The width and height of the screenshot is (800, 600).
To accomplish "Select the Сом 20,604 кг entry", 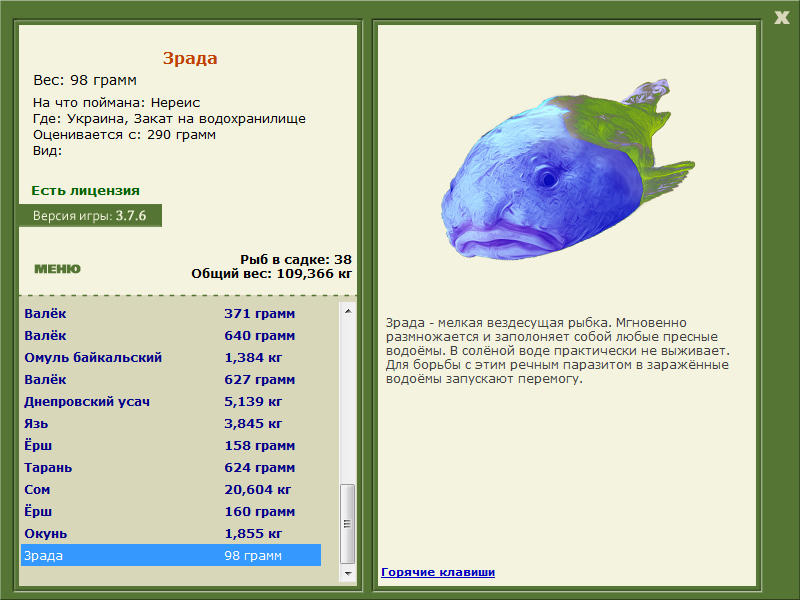I will [171, 489].
